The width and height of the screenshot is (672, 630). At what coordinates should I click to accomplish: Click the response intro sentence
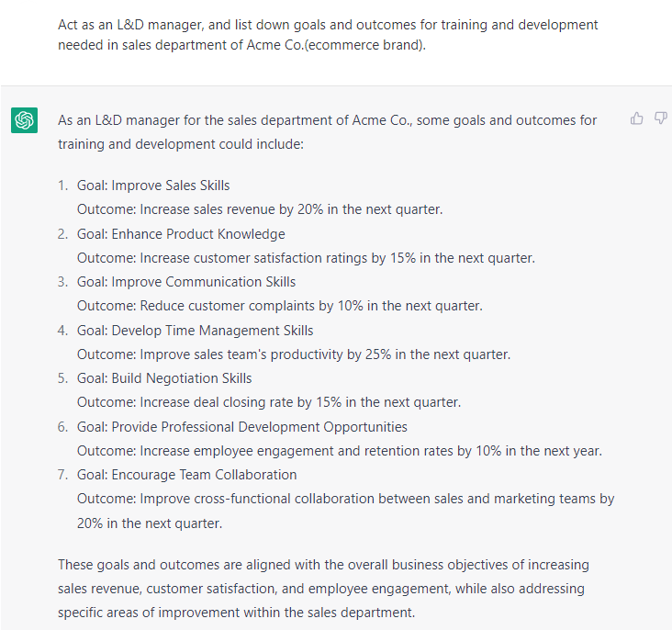coord(328,132)
